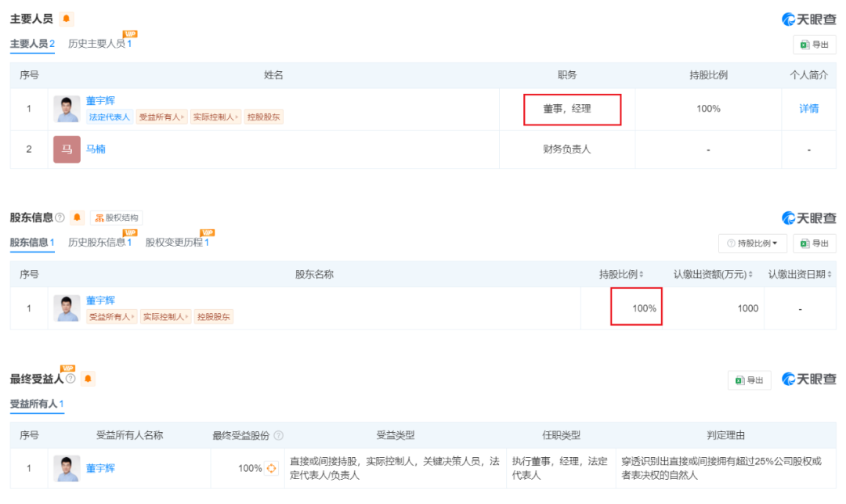Open the 持股比例 dropdown filter
The width and height of the screenshot is (846, 504).
(752, 243)
